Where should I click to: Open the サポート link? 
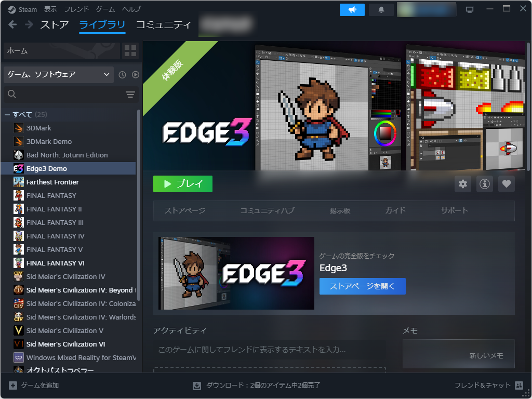coord(454,211)
